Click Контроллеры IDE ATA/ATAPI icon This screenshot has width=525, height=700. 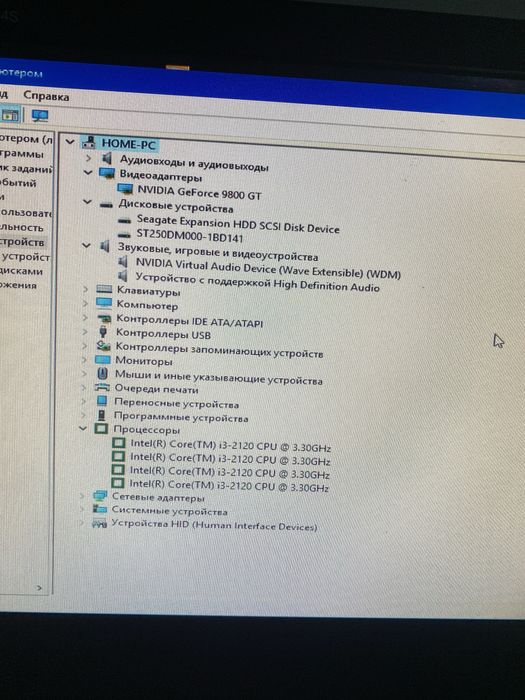pos(104,319)
